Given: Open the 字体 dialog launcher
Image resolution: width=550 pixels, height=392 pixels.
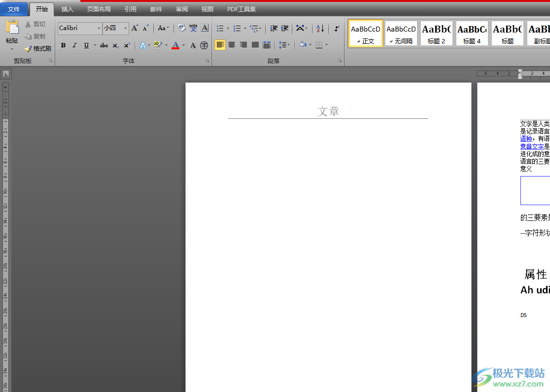Looking at the screenshot, I should pyautogui.click(x=207, y=61).
